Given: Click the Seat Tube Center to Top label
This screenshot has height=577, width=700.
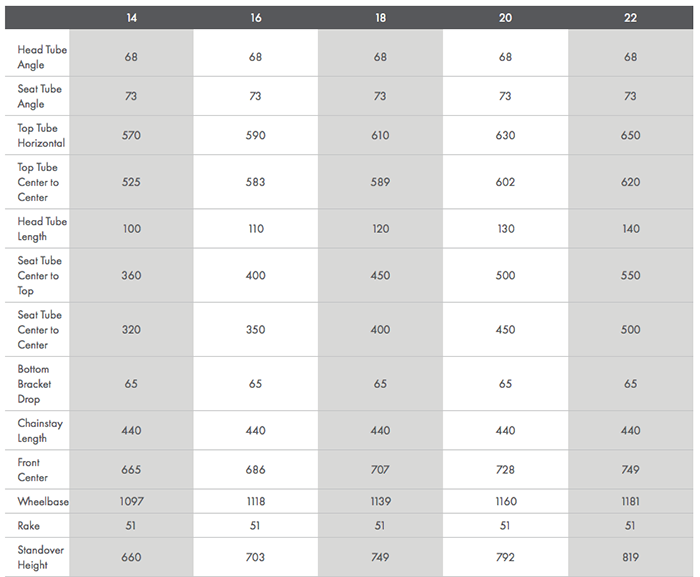Looking at the screenshot, I should coord(40,275).
